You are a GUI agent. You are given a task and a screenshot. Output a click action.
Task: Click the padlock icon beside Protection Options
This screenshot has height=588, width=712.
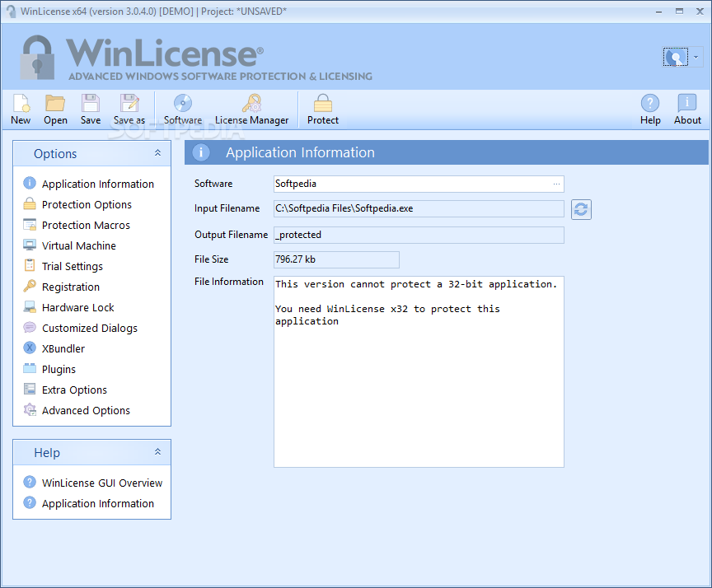[x=30, y=203]
